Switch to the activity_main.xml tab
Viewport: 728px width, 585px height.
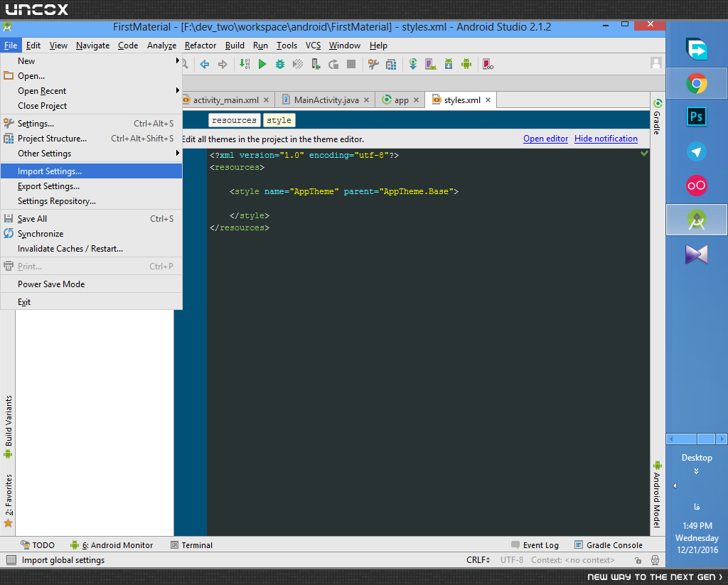tap(225, 100)
